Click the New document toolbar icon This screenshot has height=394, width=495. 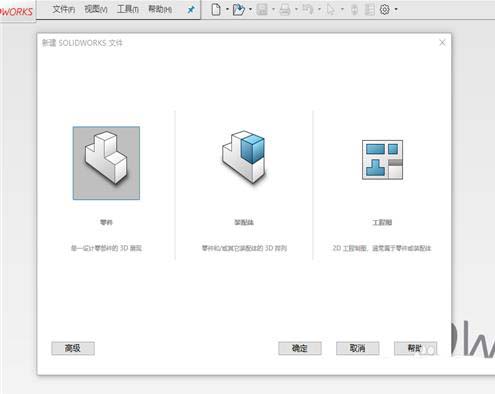[x=216, y=10]
